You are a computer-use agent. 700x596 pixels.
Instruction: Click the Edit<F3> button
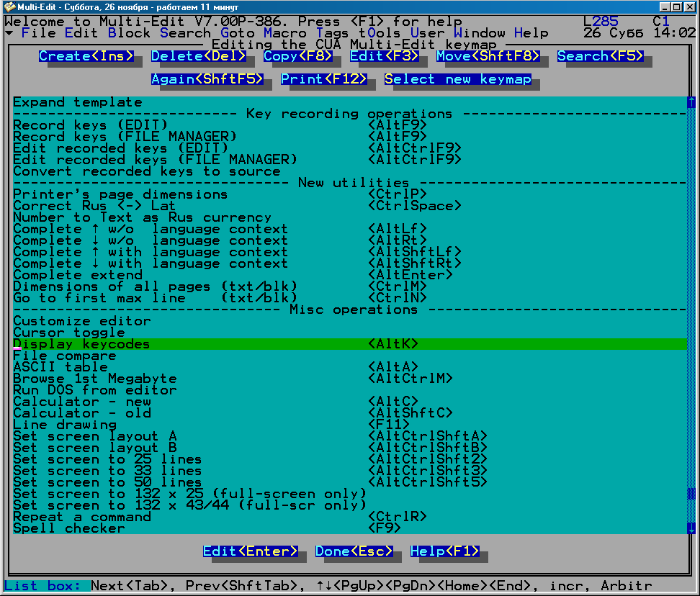(385, 56)
